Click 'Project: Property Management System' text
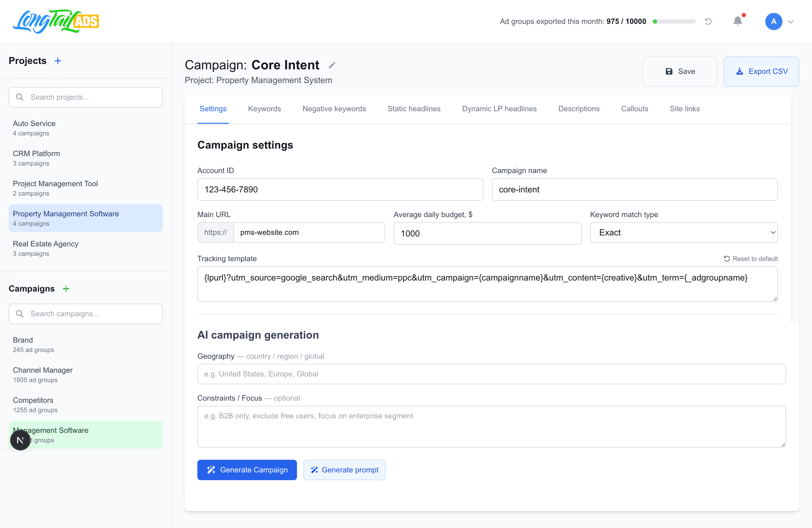This screenshot has width=812, height=528. pyautogui.click(x=258, y=80)
